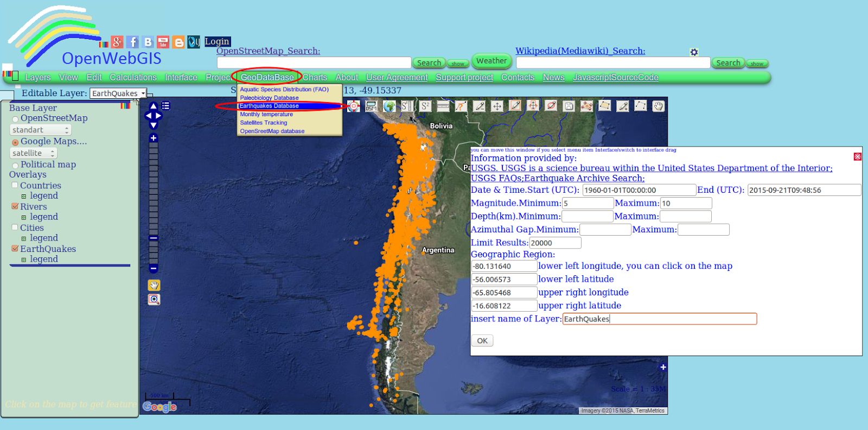Image resolution: width=868 pixels, height=430 pixels.
Task: Click the map zoom in plus button
Action: (x=154, y=138)
